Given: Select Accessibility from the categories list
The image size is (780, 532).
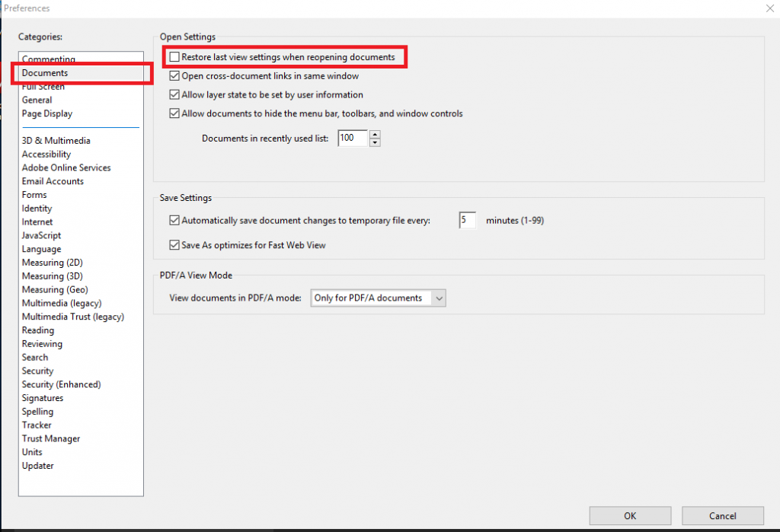Looking at the screenshot, I should click(46, 154).
